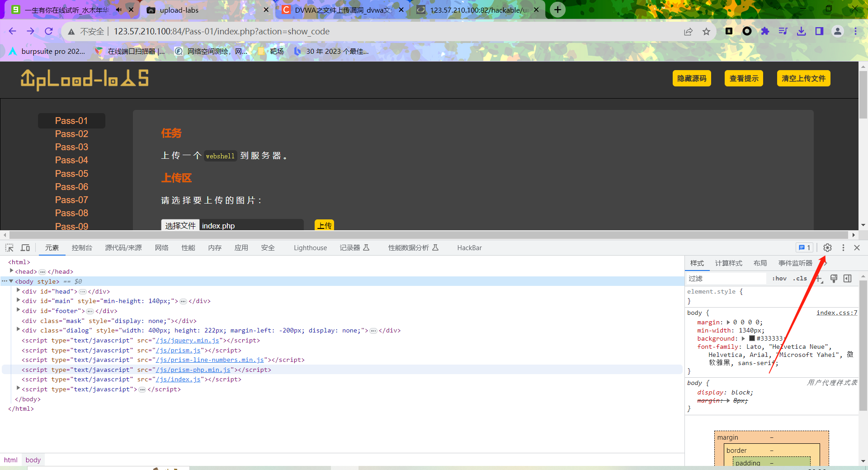
Task: Click the not secure site warning
Action: coord(86,31)
